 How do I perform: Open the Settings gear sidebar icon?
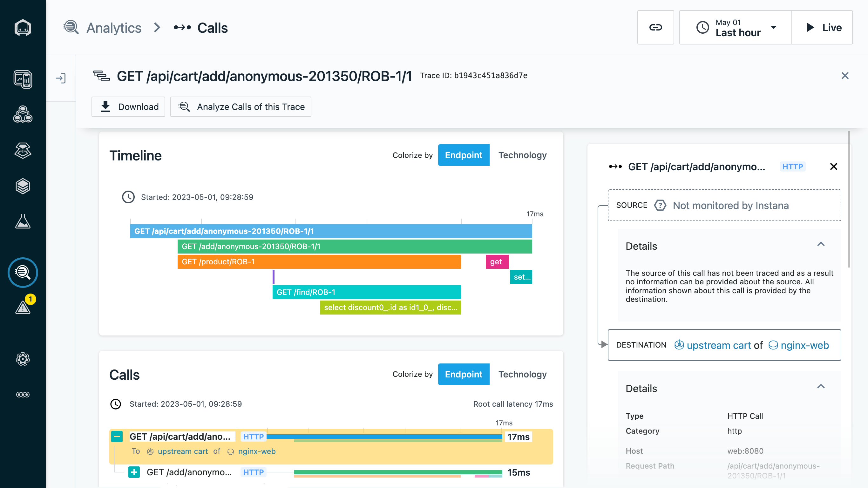click(x=23, y=359)
